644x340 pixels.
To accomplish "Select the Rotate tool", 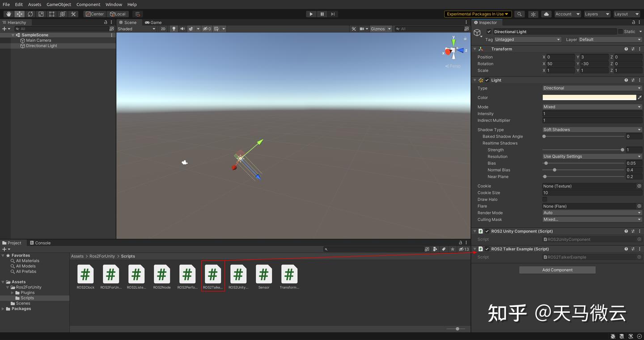I will [x=30, y=14].
